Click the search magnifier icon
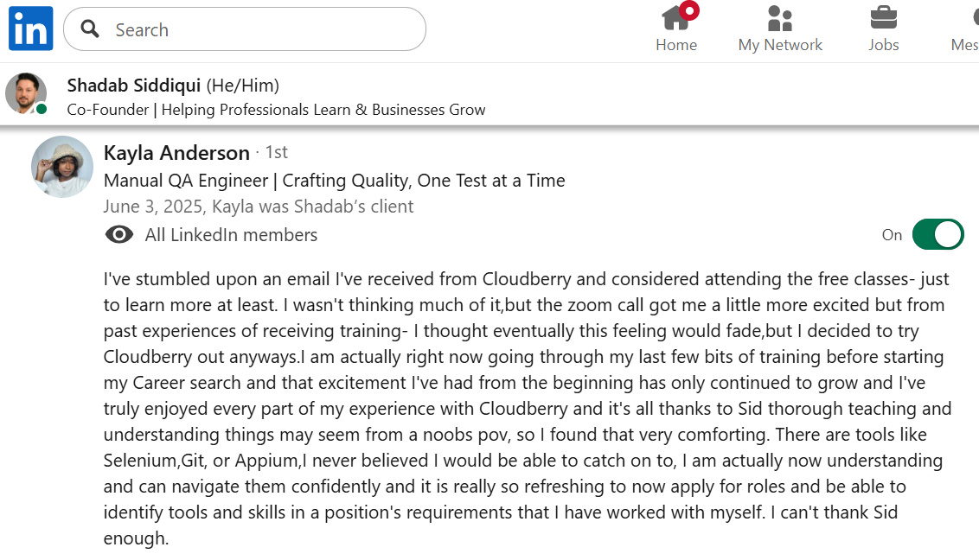 click(x=90, y=29)
